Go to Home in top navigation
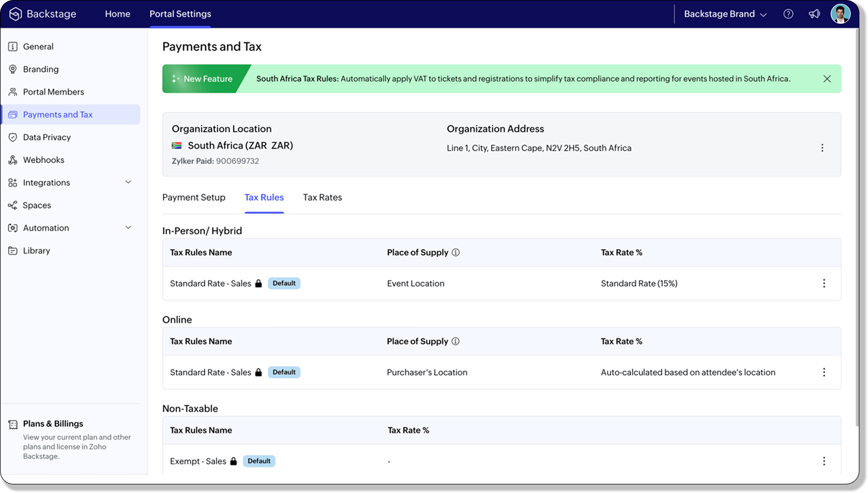The image size is (868, 493). click(x=117, y=14)
